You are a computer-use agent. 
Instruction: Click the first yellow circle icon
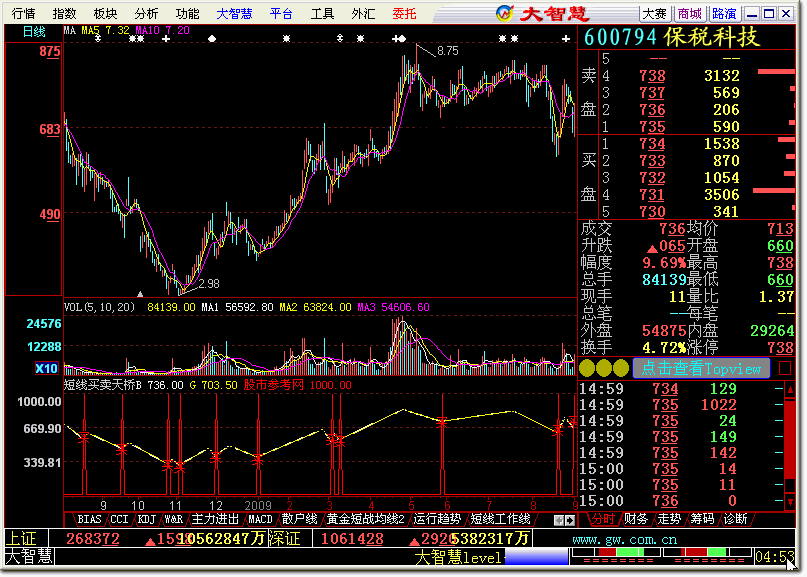pos(587,369)
